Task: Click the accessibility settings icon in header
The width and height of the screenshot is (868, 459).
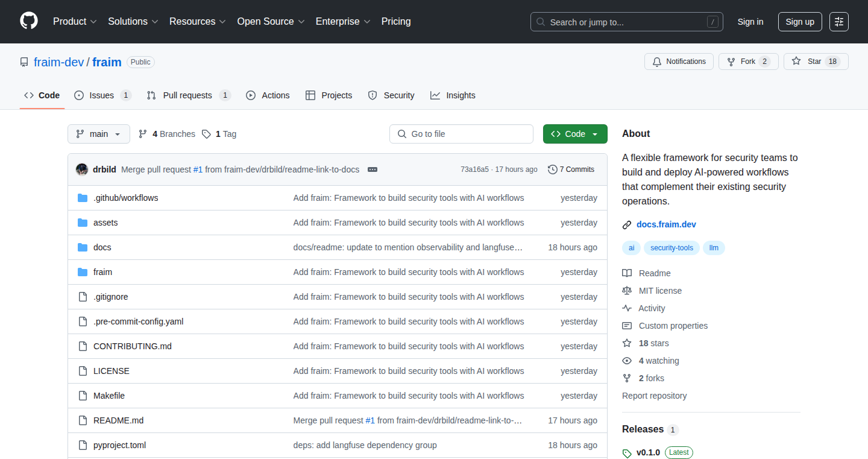Action: pos(838,22)
